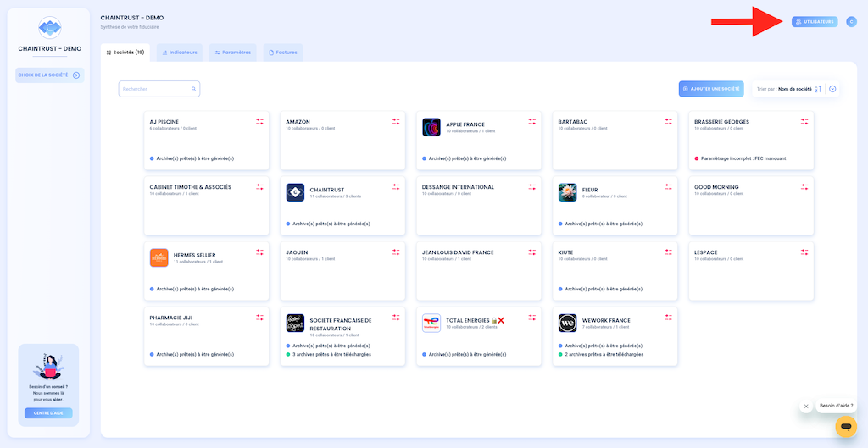
Task: Switch to the Factures tab
Action: coord(283,53)
